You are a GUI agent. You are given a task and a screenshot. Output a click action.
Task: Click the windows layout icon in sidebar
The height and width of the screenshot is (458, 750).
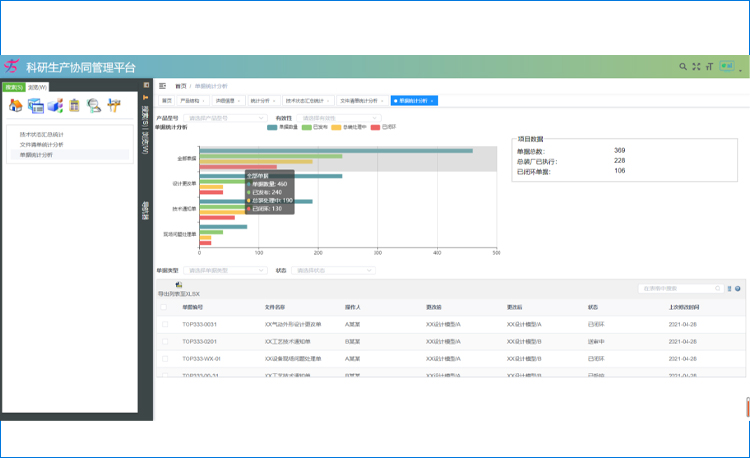tap(35, 105)
